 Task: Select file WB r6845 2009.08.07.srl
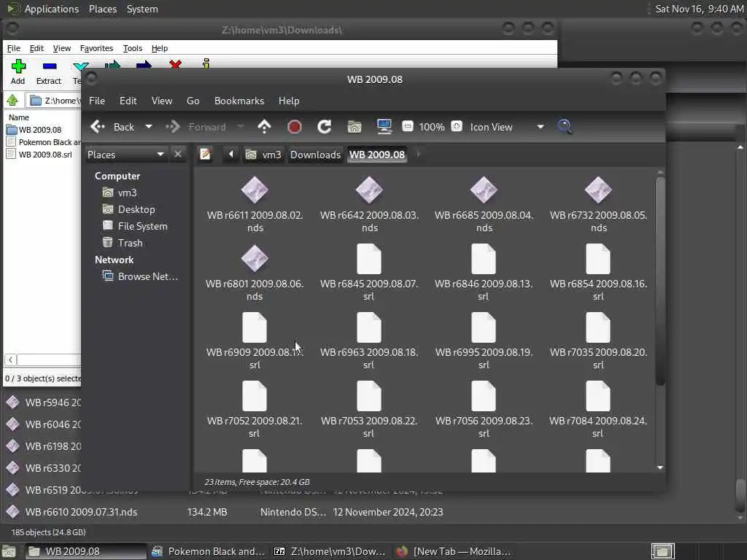tap(369, 273)
